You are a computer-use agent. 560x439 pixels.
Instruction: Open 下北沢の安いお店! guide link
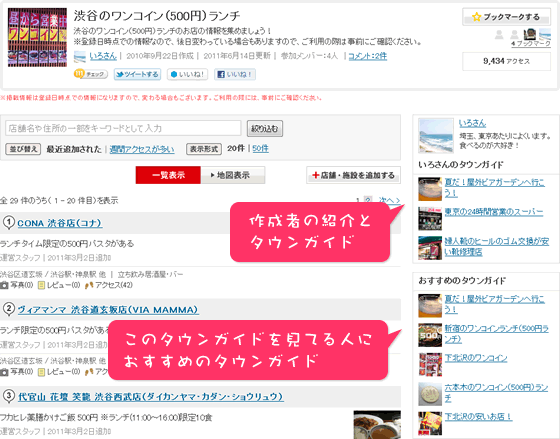coord(479,416)
